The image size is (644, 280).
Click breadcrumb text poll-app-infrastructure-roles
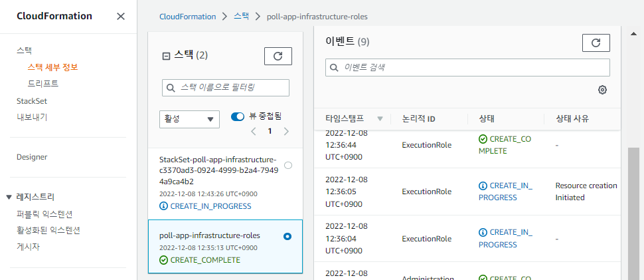(317, 17)
